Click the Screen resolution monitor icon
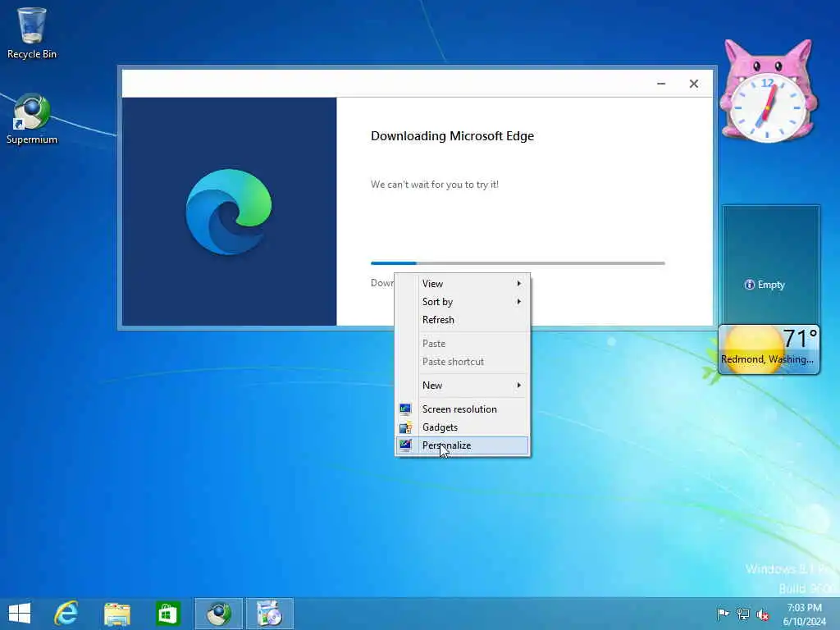 click(405, 409)
